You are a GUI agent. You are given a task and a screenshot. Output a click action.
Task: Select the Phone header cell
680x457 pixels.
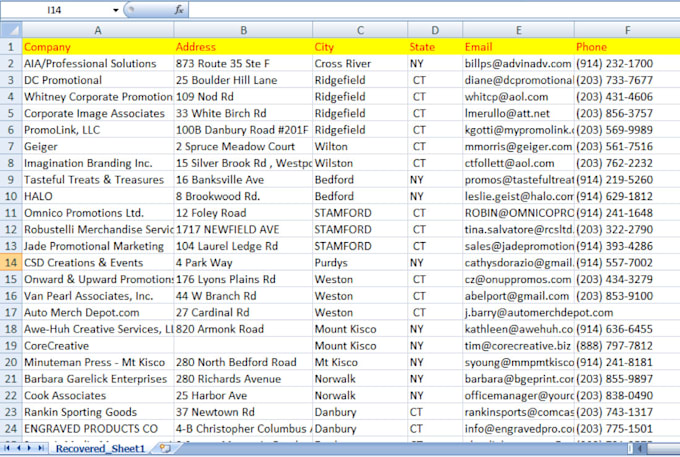click(627, 47)
